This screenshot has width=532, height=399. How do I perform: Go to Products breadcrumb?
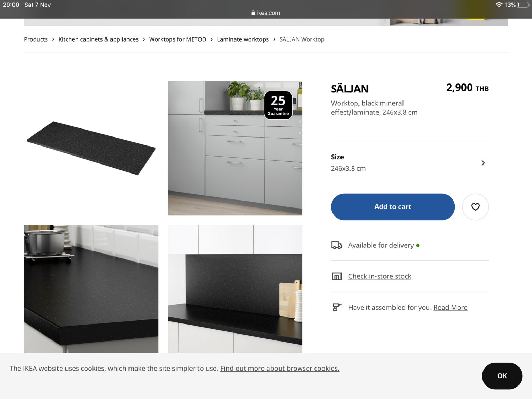click(36, 39)
